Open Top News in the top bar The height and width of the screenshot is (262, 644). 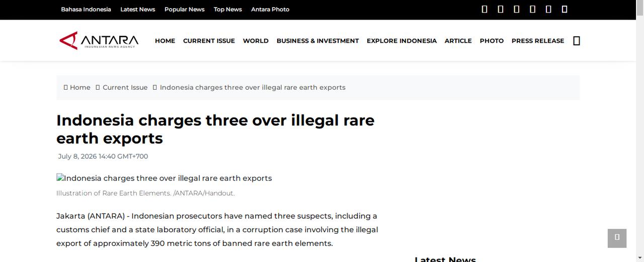point(227,10)
